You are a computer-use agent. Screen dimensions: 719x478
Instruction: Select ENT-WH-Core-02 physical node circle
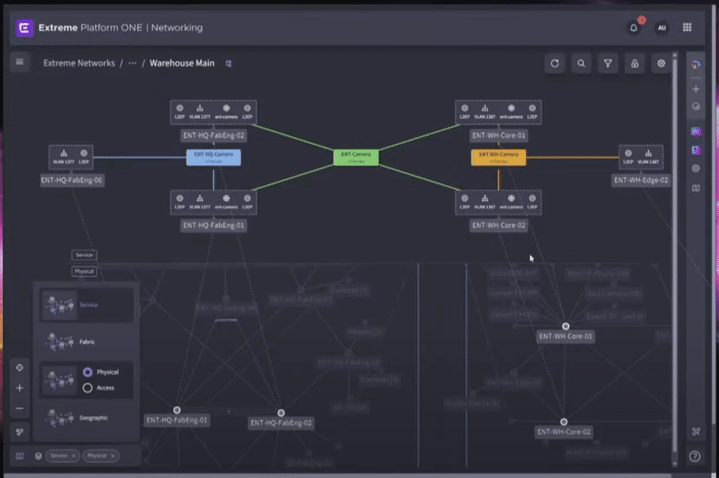click(564, 422)
